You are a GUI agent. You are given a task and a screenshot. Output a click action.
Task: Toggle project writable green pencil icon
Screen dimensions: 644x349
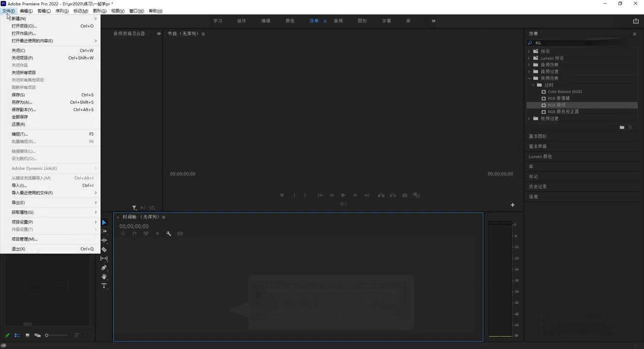tap(7, 335)
